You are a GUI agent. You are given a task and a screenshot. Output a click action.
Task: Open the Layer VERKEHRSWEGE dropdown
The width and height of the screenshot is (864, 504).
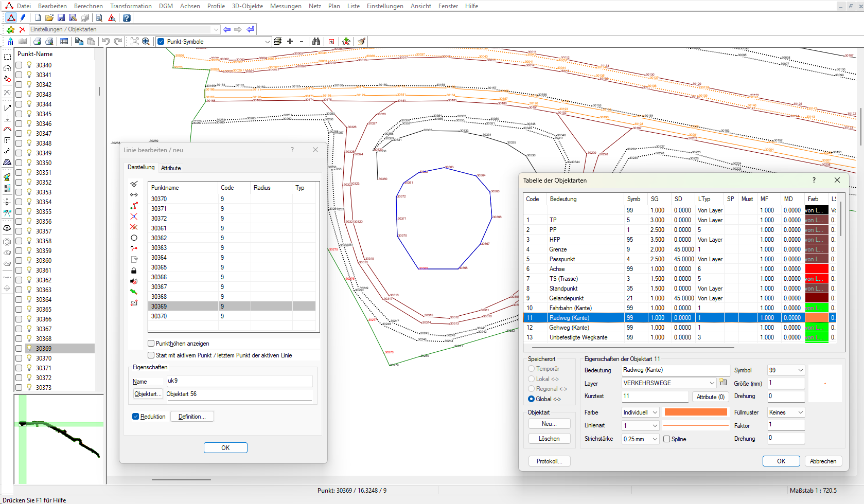pos(712,383)
